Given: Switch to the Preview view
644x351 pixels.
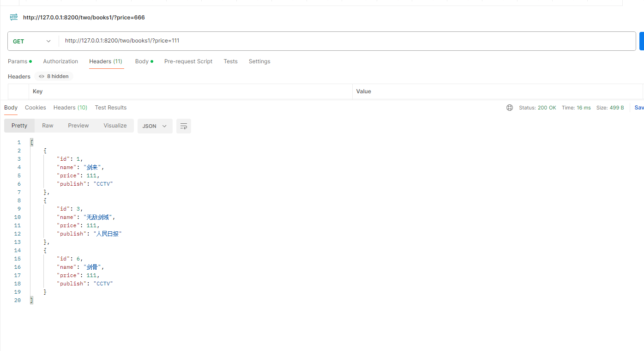Looking at the screenshot, I should coord(78,126).
